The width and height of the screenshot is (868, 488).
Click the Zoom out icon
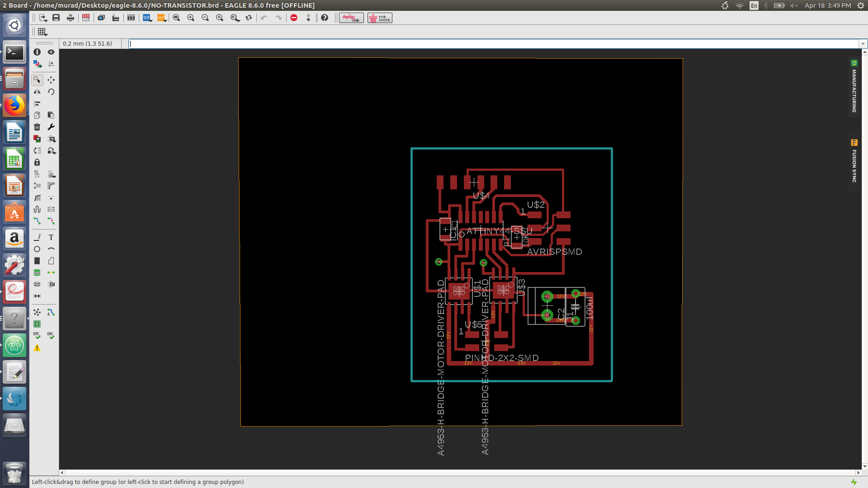tap(205, 18)
